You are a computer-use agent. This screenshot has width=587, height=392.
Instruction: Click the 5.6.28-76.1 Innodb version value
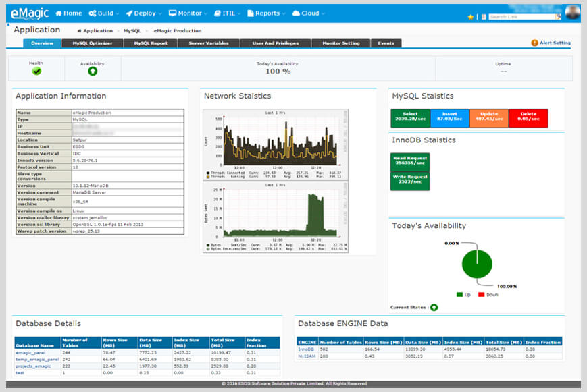point(85,160)
